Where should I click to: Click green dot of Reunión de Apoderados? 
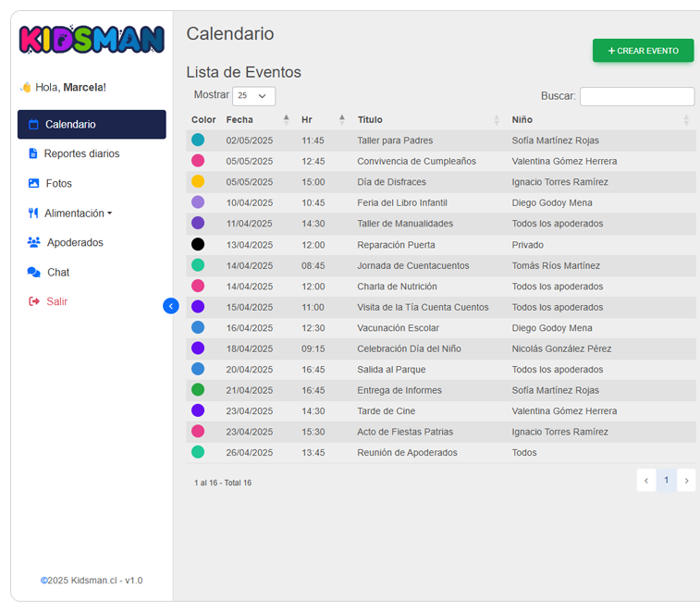(198, 452)
